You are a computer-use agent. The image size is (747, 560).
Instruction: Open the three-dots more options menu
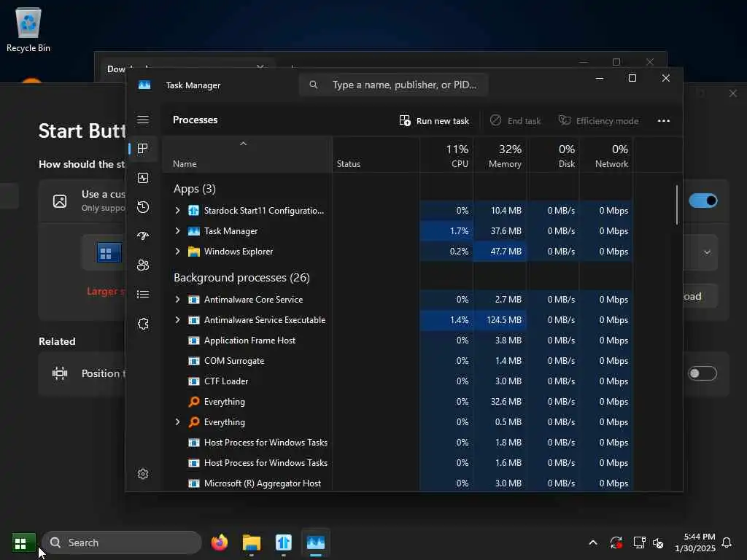[664, 120]
